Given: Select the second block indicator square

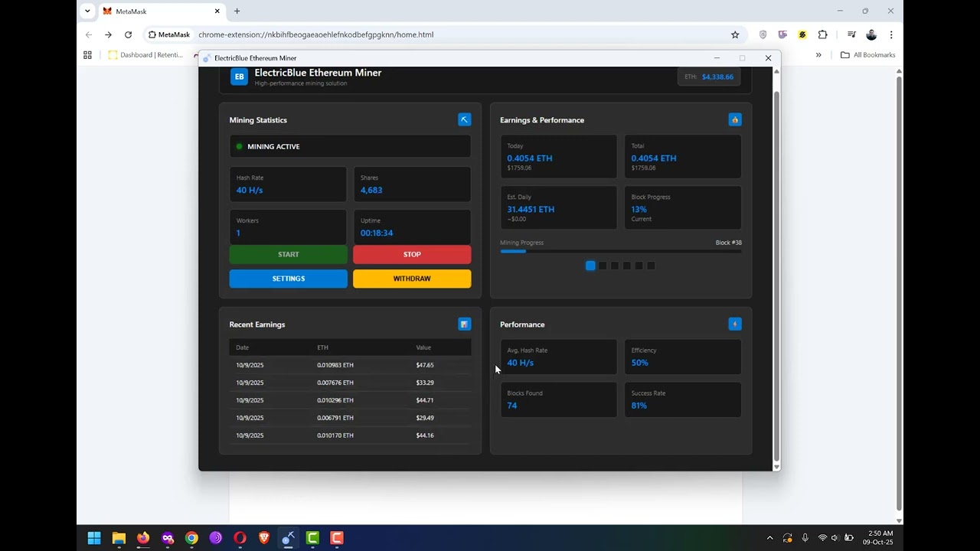Looking at the screenshot, I should coord(603,266).
